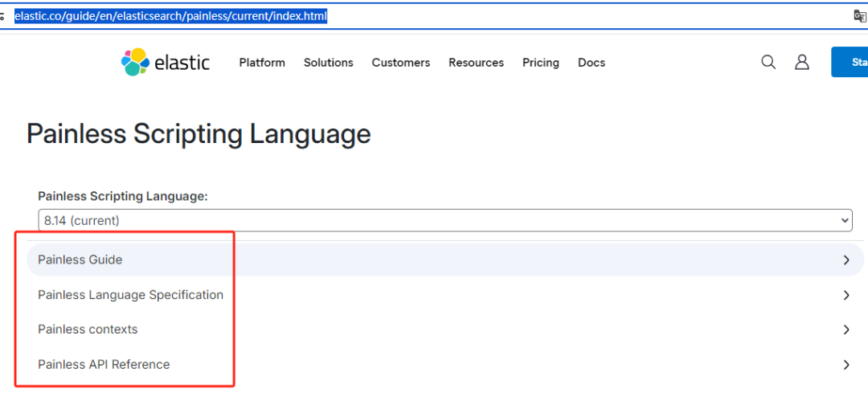Open the Docs menu item
Image resolution: width=868 pixels, height=413 pixels.
click(x=592, y=63)
